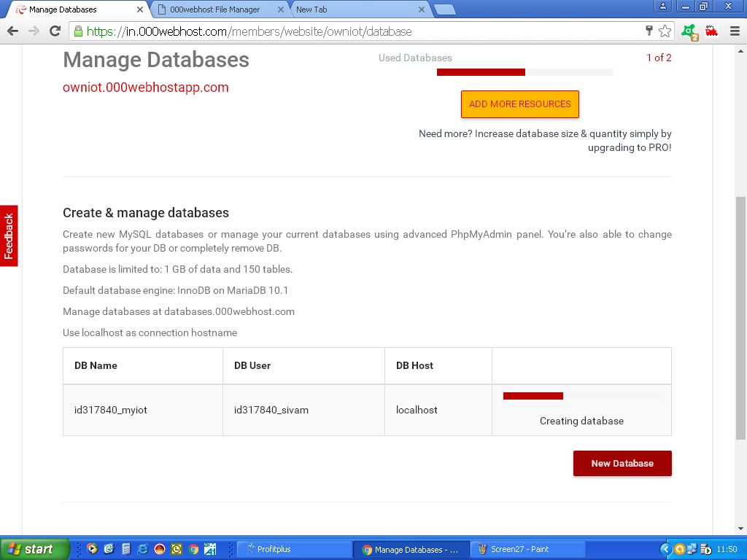Go back to the previous page
This screenshot has height=560, width=747.
[13, 31]
